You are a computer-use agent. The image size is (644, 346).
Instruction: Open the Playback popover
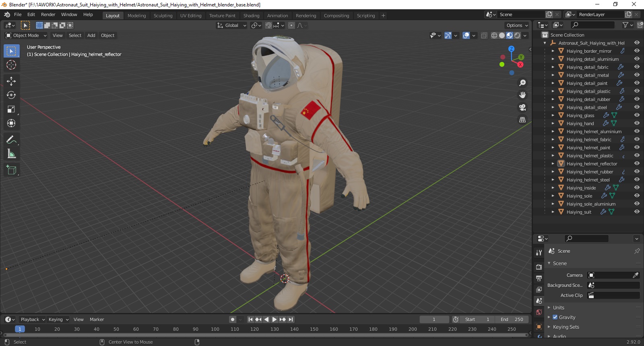click(32, 319)
